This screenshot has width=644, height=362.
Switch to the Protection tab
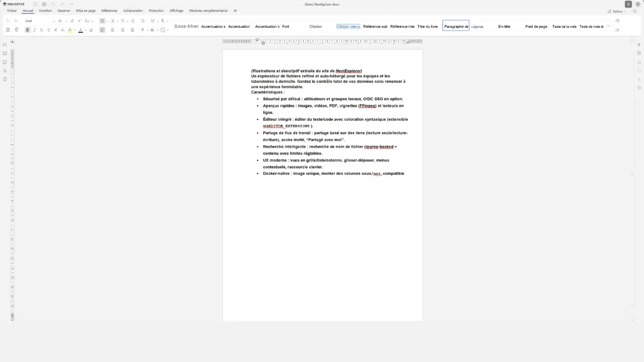pyautogui.click(x=156, y=10)
